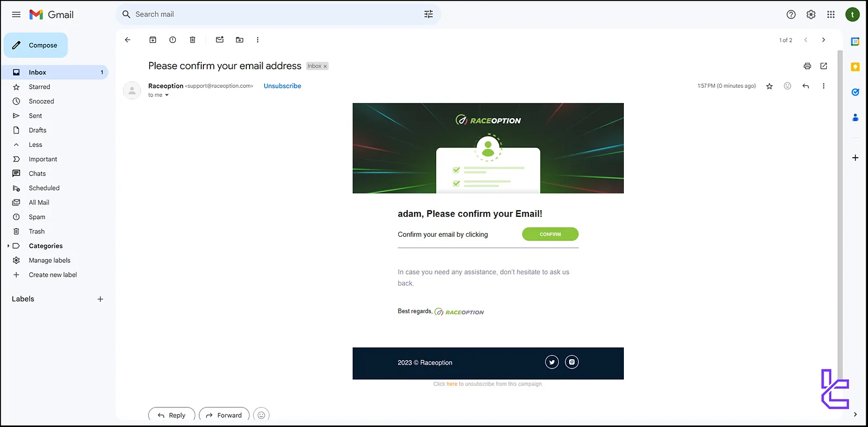The height and width of the screenshot is (427, 868).
Task: Open Raceoption Twitter icon in footer
Action: point(552,362)
